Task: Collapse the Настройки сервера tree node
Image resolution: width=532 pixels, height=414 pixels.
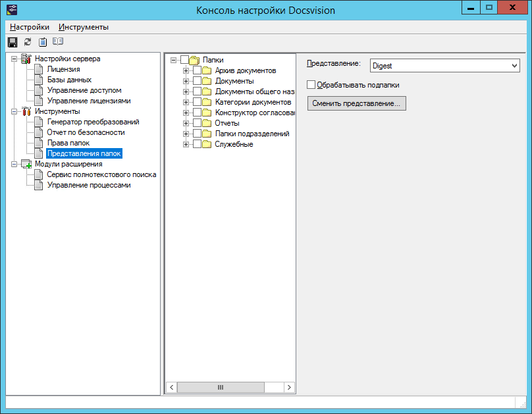Action: click(x=14, y=59)
